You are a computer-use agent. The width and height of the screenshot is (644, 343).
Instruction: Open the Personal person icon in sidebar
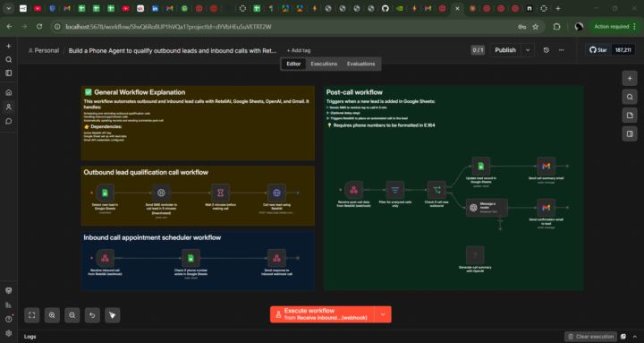[9, 107]
